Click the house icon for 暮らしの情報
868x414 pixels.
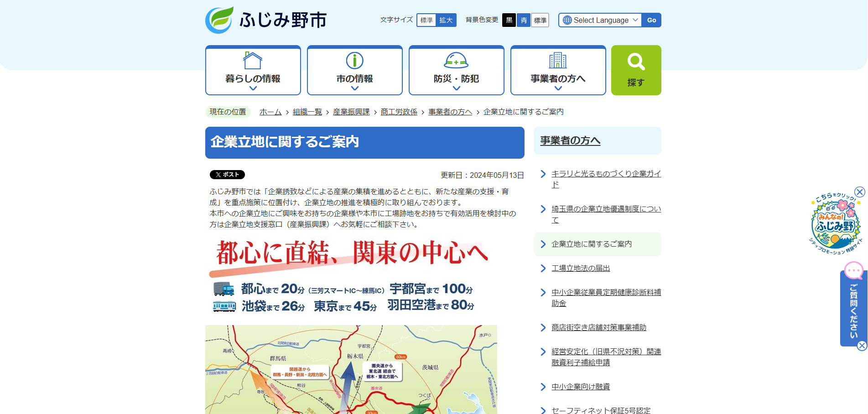click(x=253, y=60)
